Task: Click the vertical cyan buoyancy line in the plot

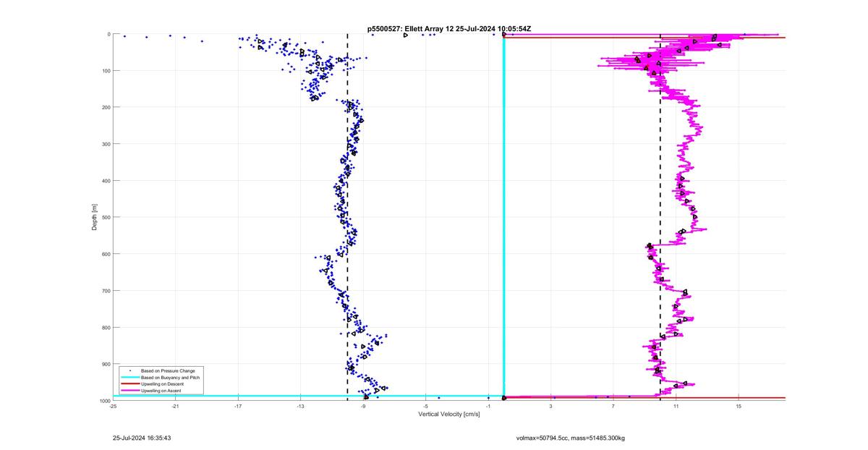Action: click(x=503, y=217)
